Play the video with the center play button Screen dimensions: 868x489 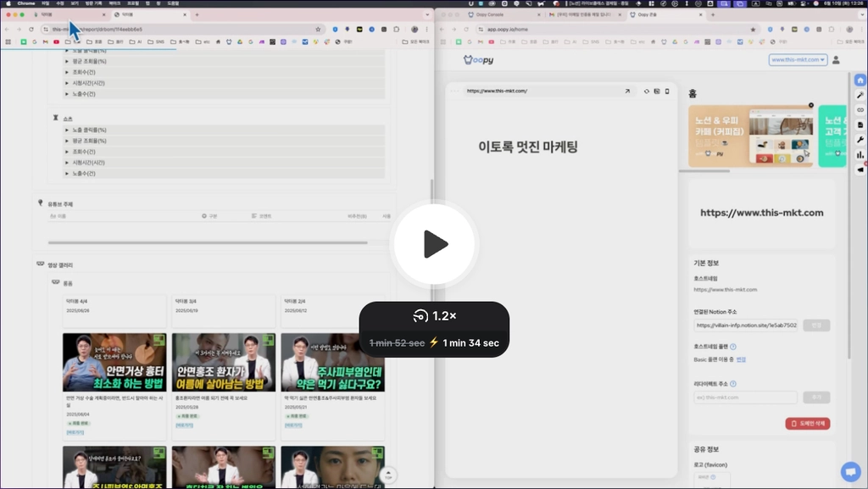435,244
